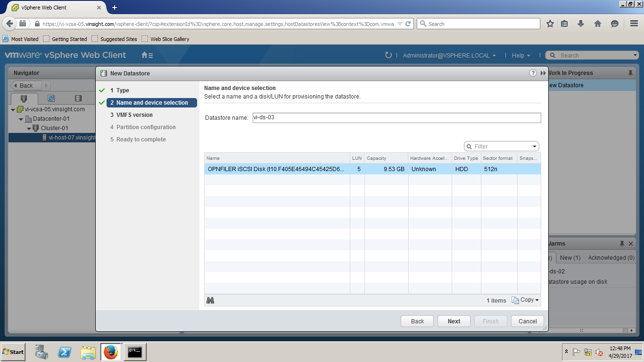Open Firefox bookmarks list icon

pyautogui.click(x=564, y=24)
